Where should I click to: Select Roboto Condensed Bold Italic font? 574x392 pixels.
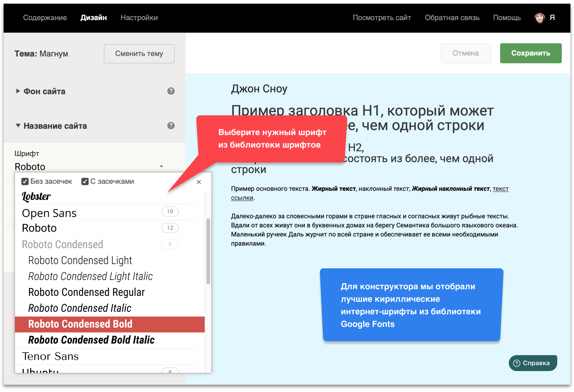coord(91,340)
